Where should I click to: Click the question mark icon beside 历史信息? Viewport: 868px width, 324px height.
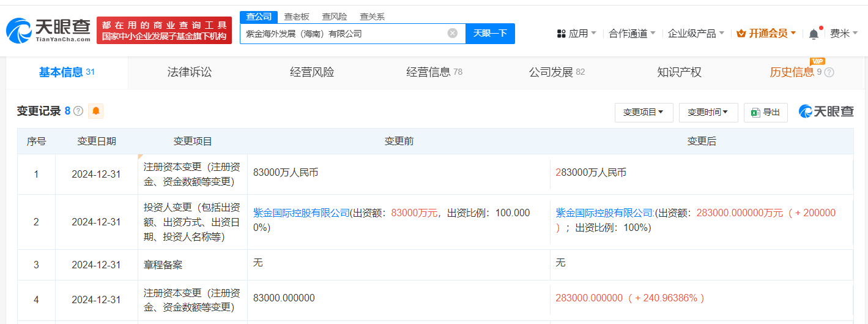coord(829,72)
